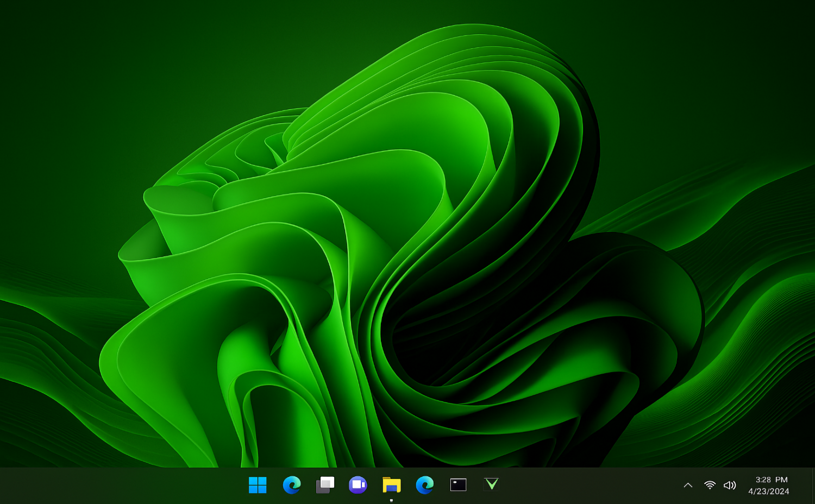Launch the Clipchamp video editor
Screen dimensions: 815x504
click(x=358, y=485)
